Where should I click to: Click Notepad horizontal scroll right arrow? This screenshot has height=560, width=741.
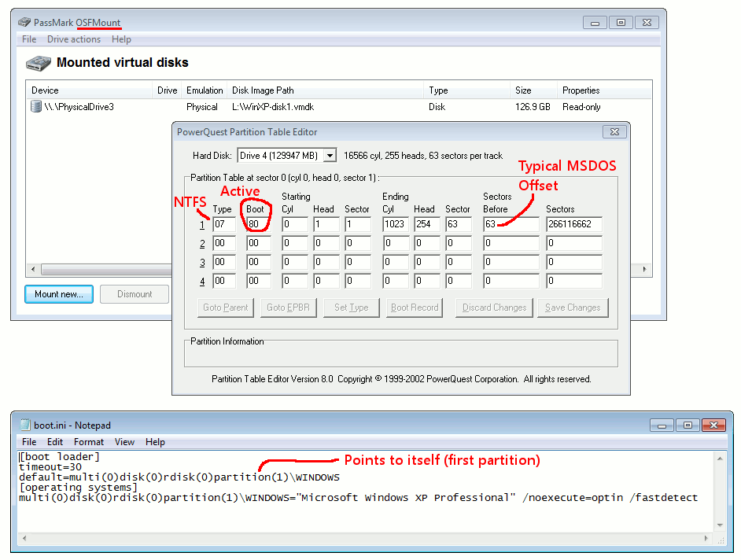pyautogui.click(x=706, y=538)
